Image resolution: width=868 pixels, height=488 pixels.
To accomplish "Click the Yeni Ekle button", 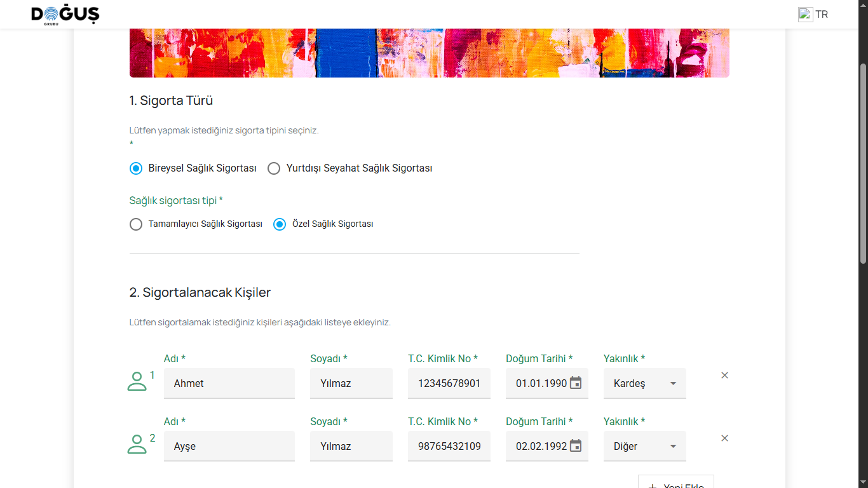I will 675,482.
